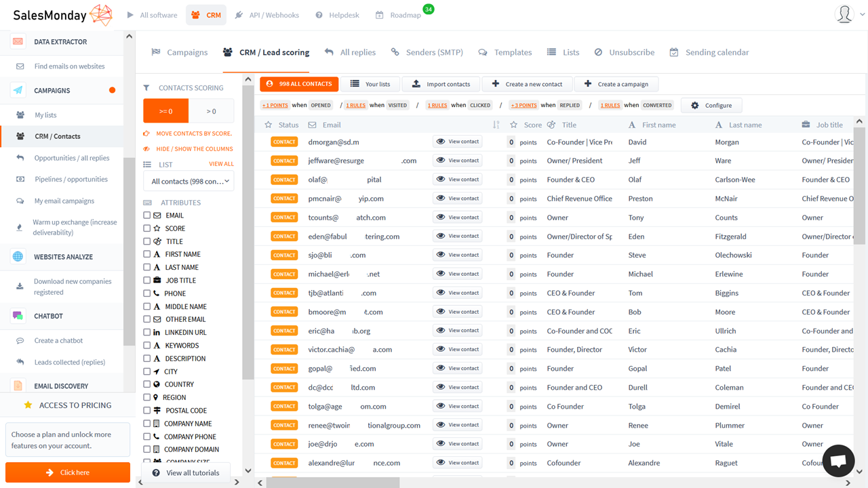Check the SCORE attribute checkbox
The height and width of the screenshot is (488, 868).
[147, 228]
